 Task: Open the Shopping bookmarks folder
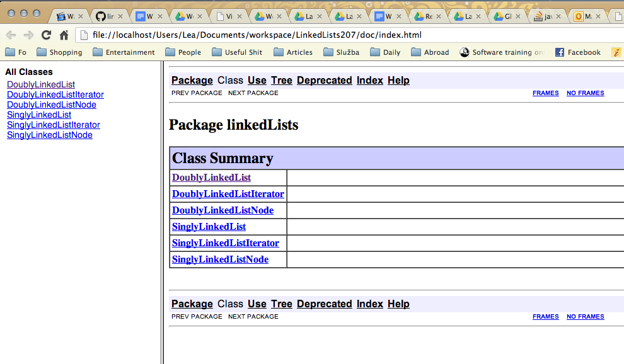click(x=59, y=52)
